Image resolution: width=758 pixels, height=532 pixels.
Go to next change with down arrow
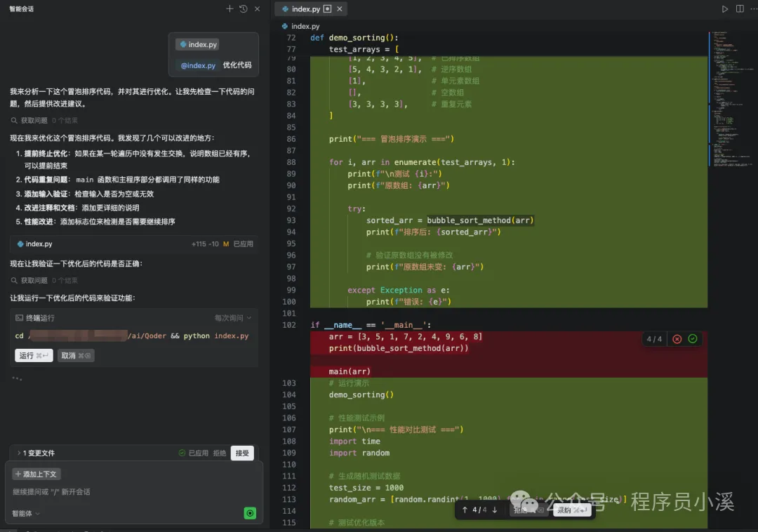point(495,510)
